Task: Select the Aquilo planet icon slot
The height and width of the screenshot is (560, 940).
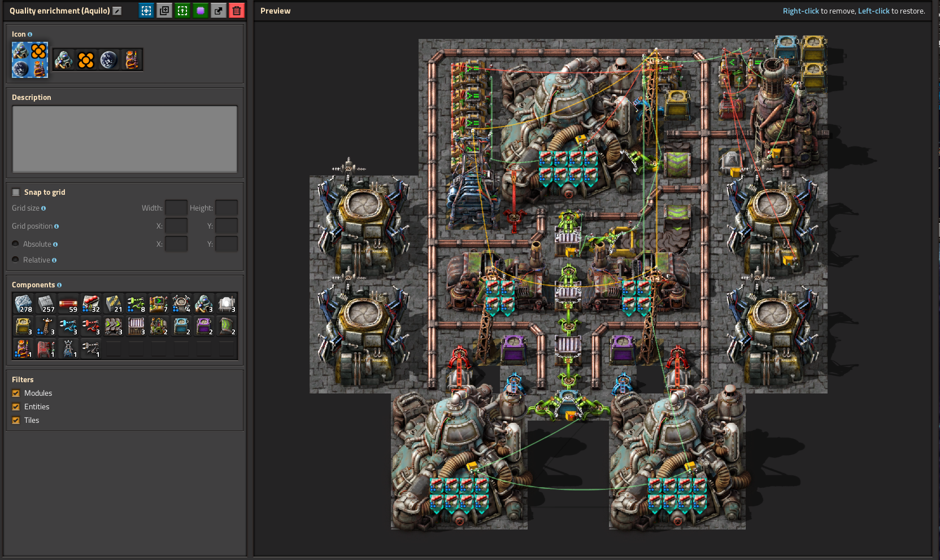Action: coord(108,59)
